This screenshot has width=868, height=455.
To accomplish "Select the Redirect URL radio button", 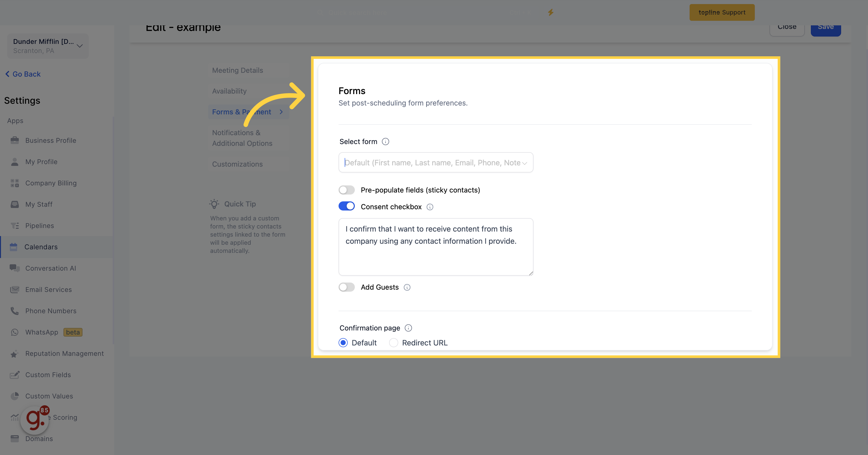I will pos(393,343).
